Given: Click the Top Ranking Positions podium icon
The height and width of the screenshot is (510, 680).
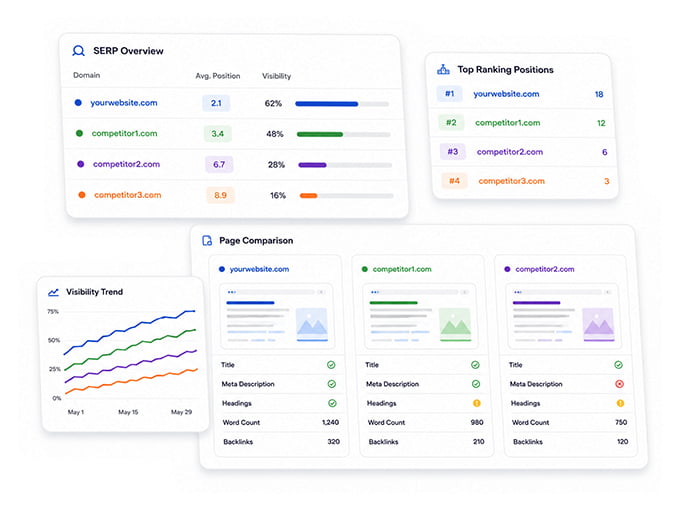Looking at the screenshot, I should (x=443, y=69).
